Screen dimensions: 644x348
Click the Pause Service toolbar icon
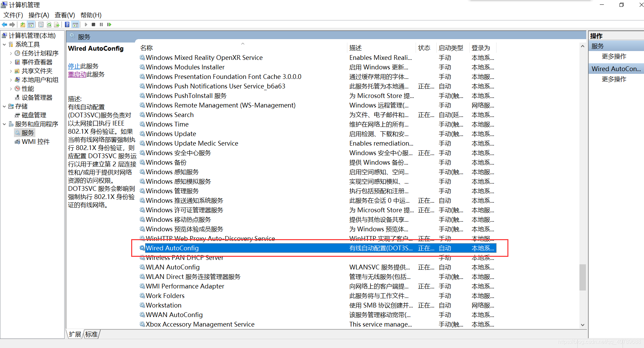[101, 24]
